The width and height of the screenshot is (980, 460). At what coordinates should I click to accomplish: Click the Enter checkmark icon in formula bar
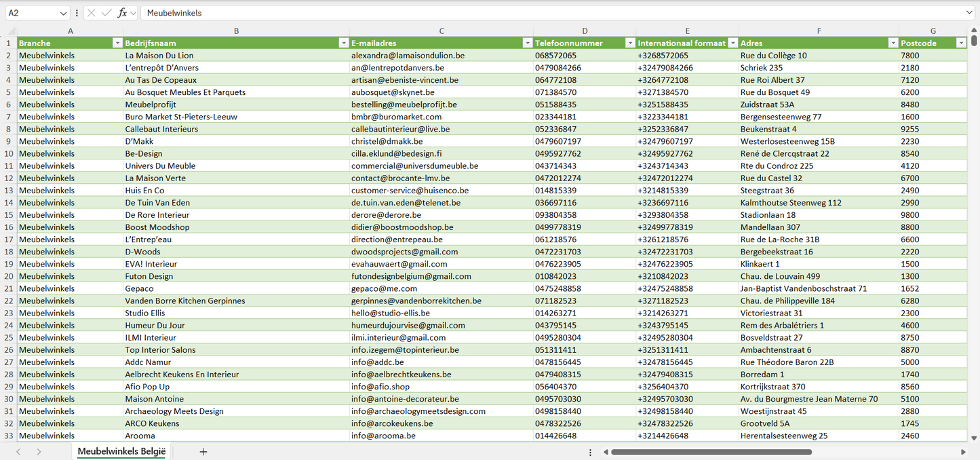coord(106,13)
